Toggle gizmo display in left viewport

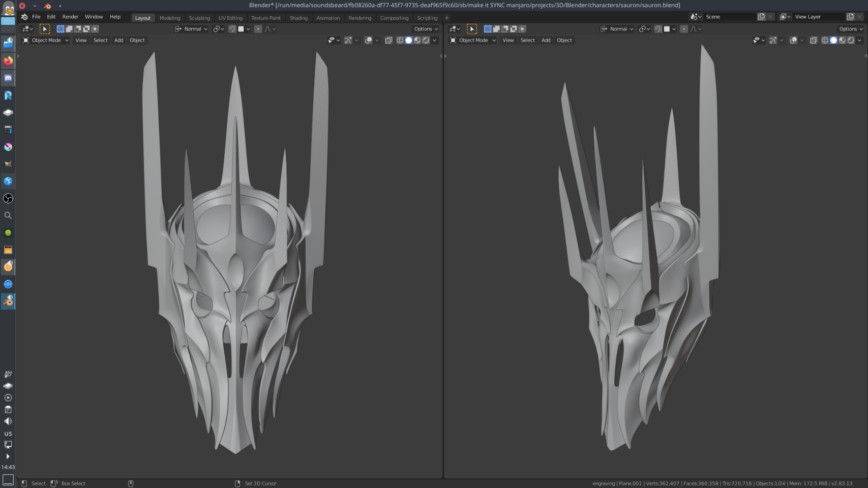(x=348, y=40)
